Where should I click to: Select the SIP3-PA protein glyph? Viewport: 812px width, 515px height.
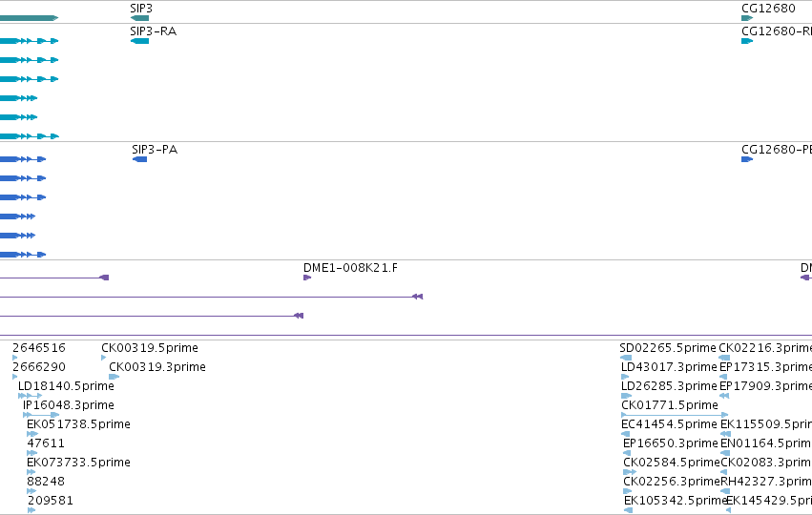pos(140,159)
